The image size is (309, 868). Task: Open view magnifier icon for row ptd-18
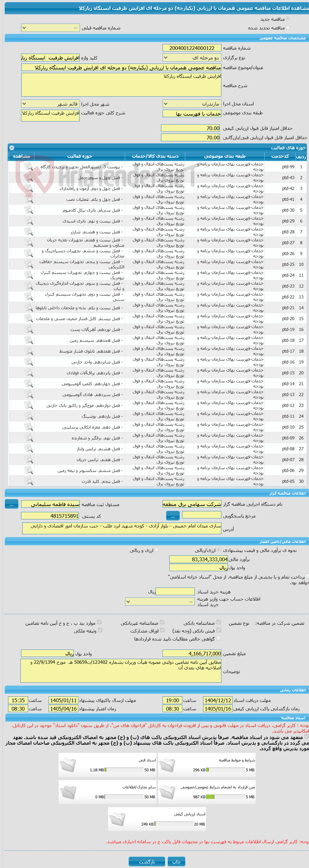pyautogui.click(x=28, y=340)
